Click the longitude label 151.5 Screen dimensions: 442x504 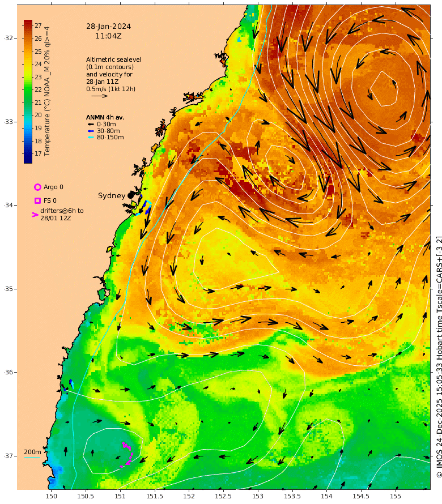click(x=154, y=496)
